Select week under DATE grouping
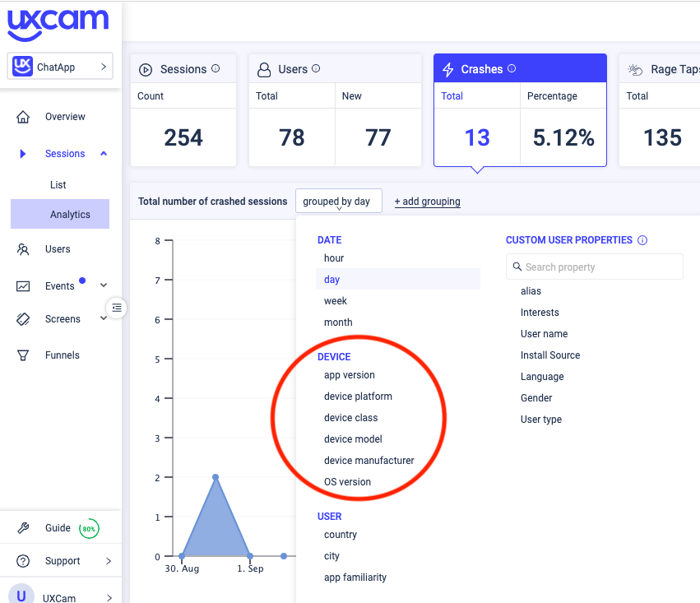700x603 pixels. [336, 300]
